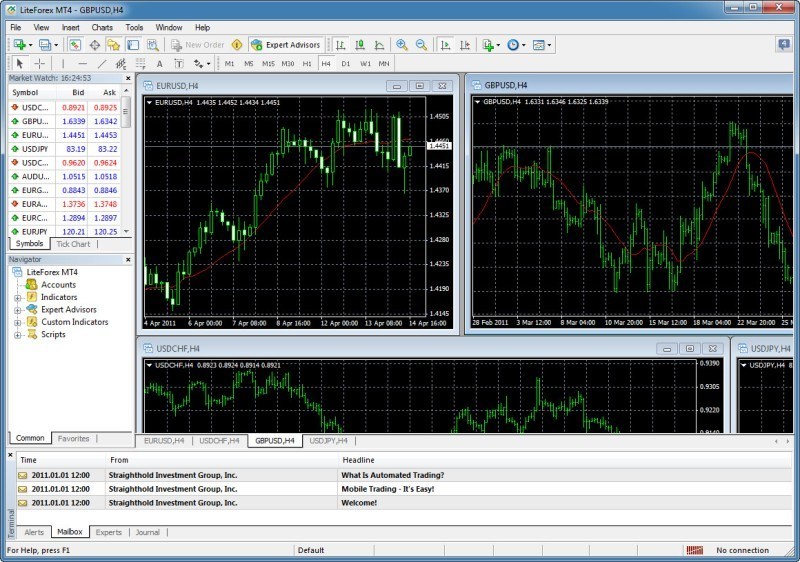Viewport: 800px width, 562px height.
Task: Switch timeframe to H1
Action: 307,64
